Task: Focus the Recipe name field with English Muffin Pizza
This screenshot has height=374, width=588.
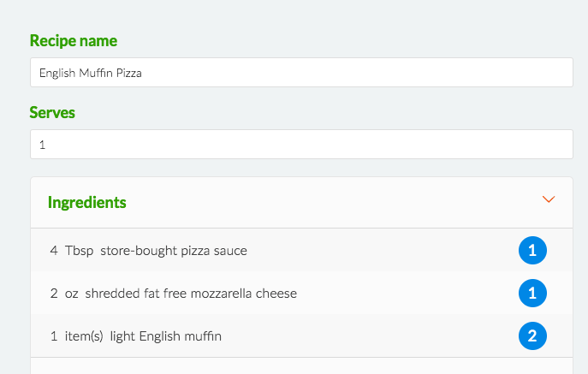Action: pos(301,73)
